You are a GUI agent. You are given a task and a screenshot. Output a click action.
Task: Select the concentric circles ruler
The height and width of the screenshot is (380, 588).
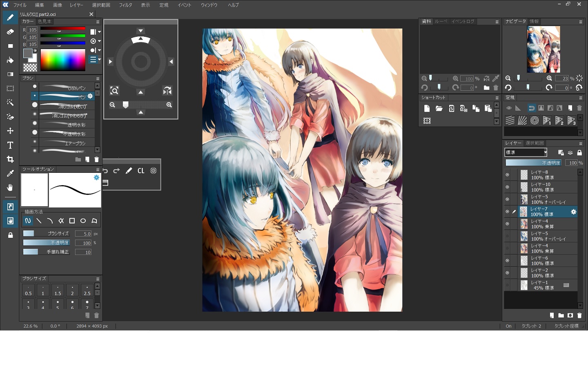[x=535, y=120]
